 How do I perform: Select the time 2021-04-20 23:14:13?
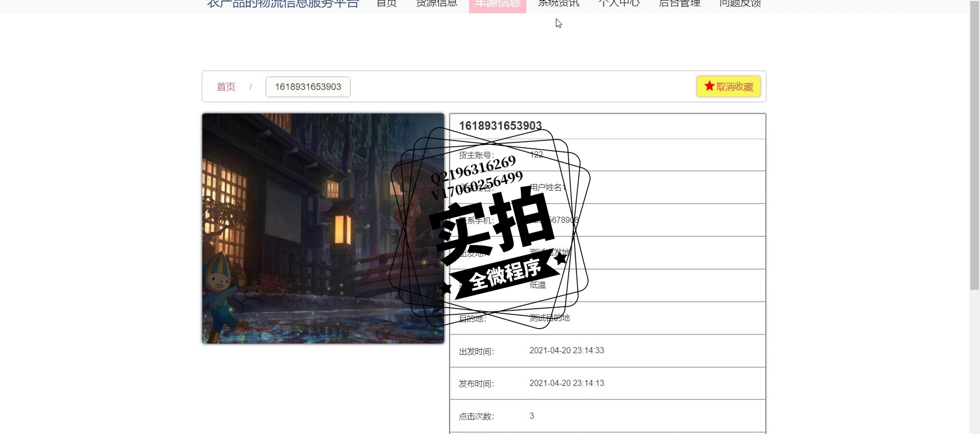567,383
